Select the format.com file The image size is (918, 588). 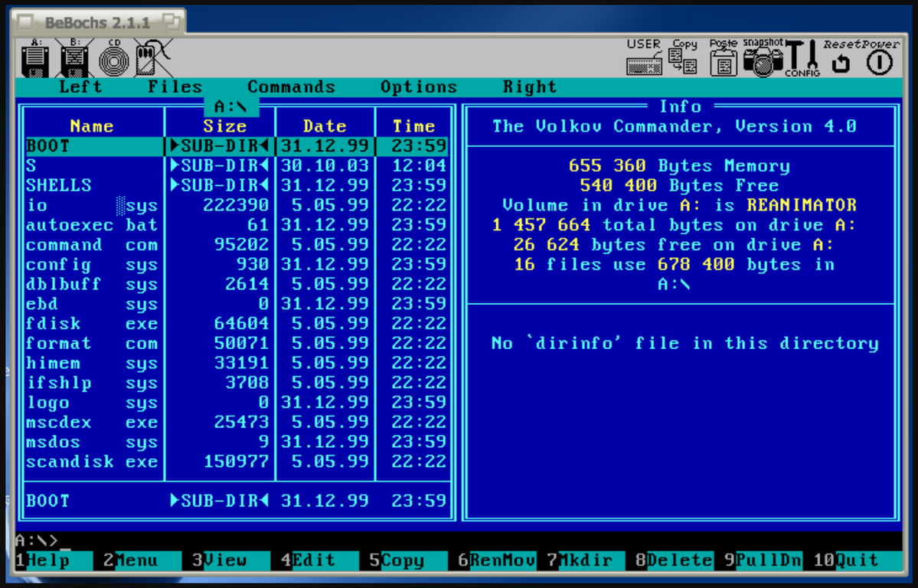pos(237,343)
